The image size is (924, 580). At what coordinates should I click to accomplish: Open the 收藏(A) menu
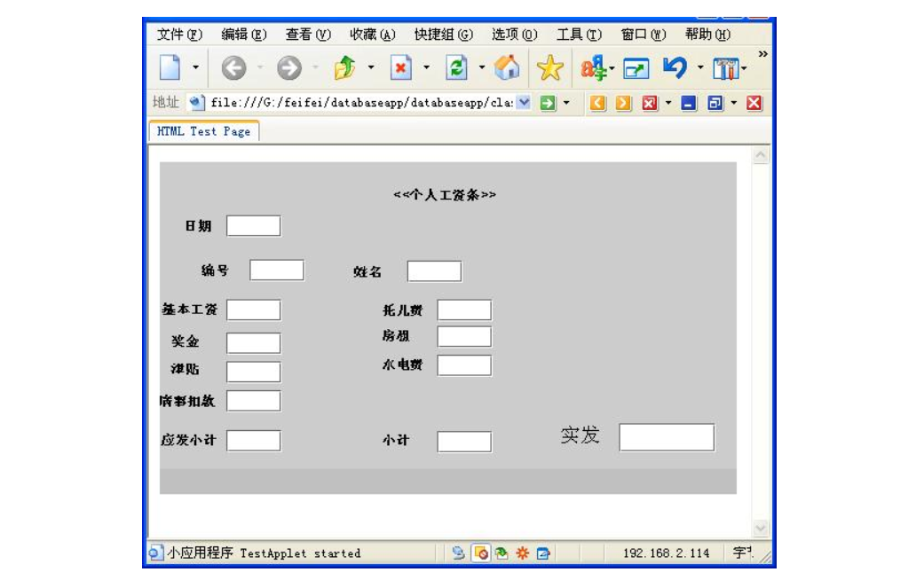click(372, 35)
